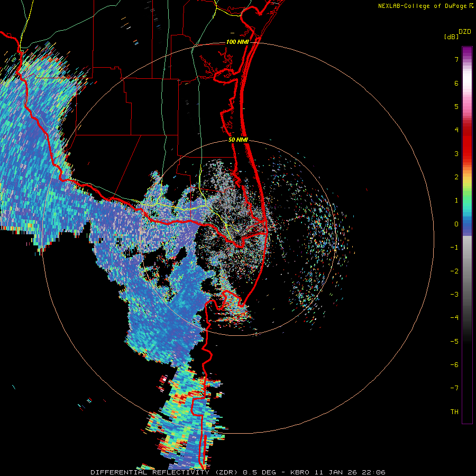The height and width of the screenshot is (476, 476).
Task: Click the NEXLAB-College of DuPage credit text
Action: pos(423,6)
